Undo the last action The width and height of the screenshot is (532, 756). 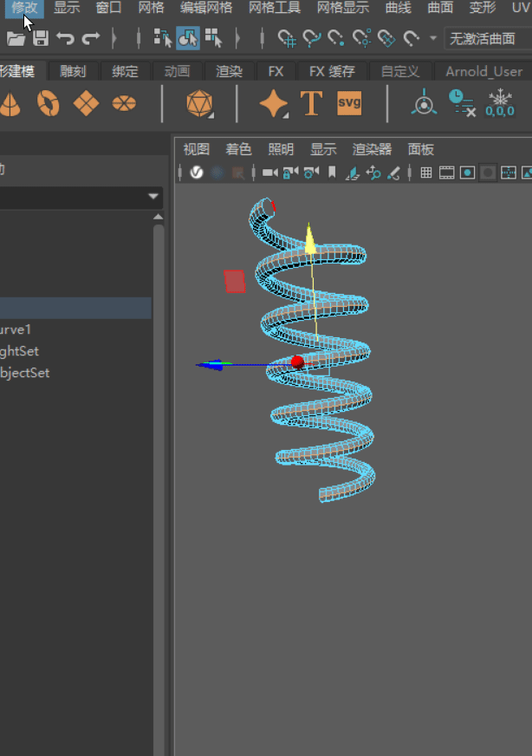click(65, 38)
